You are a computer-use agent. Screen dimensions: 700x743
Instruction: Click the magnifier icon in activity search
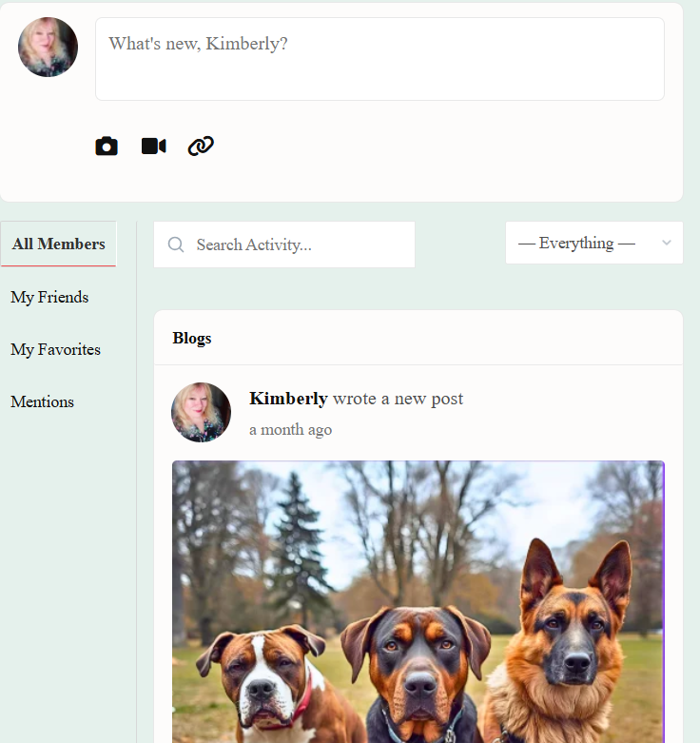(x=176, y=245)
